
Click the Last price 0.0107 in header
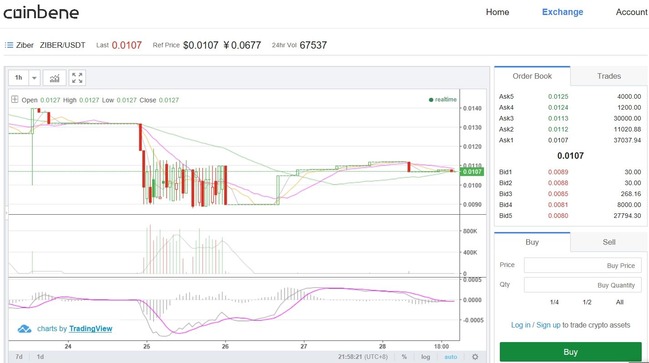coord(127,45)
